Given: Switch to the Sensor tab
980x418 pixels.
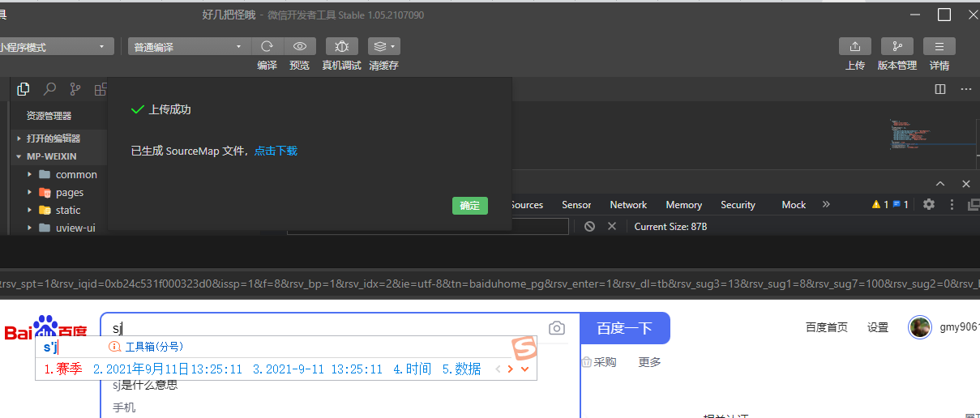Looking at the screenshot, I should click(576, 205).
